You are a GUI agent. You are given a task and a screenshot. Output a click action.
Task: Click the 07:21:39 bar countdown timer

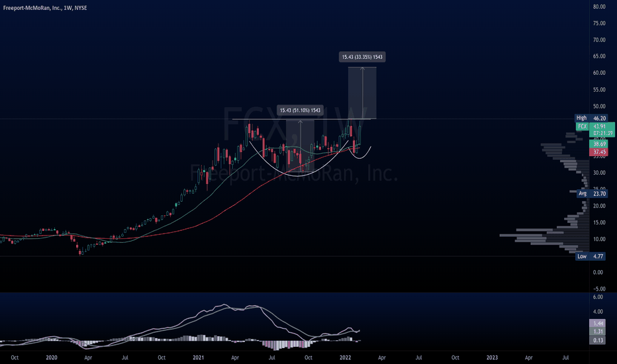[602, 134]
